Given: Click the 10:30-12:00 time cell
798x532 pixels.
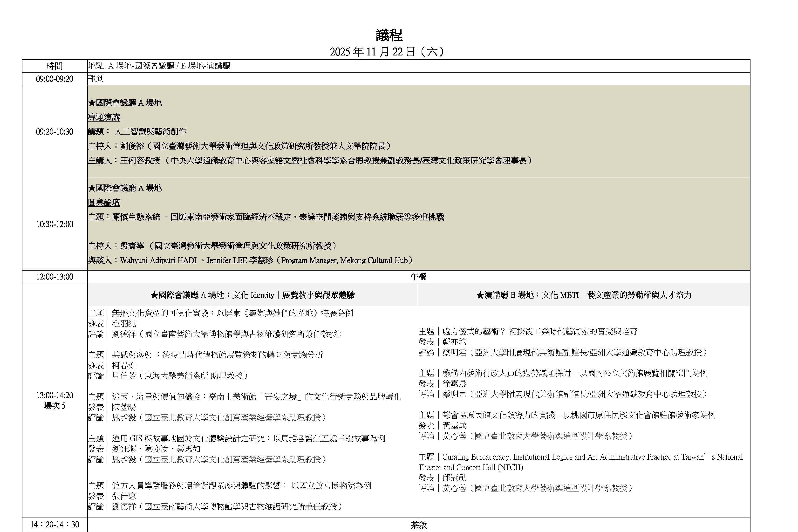Looking at the screenshot, I should click(55, 224).
